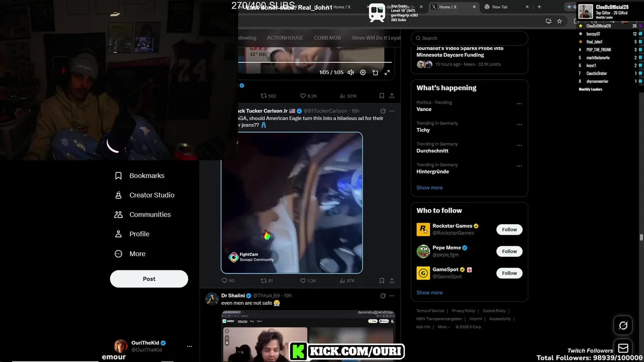
Task: Open the Cookie Policy footer link
Action: point(494,311)
